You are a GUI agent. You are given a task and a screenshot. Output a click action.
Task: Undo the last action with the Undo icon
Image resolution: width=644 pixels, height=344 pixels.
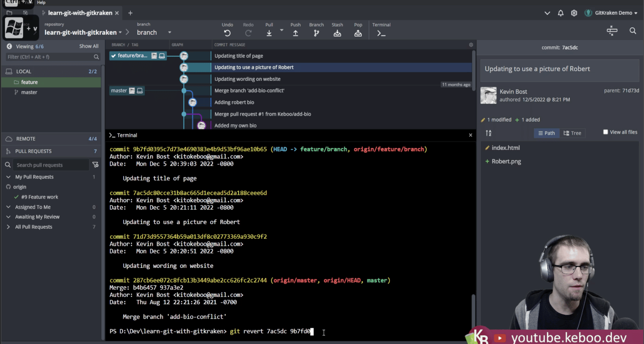pos(227,33)
